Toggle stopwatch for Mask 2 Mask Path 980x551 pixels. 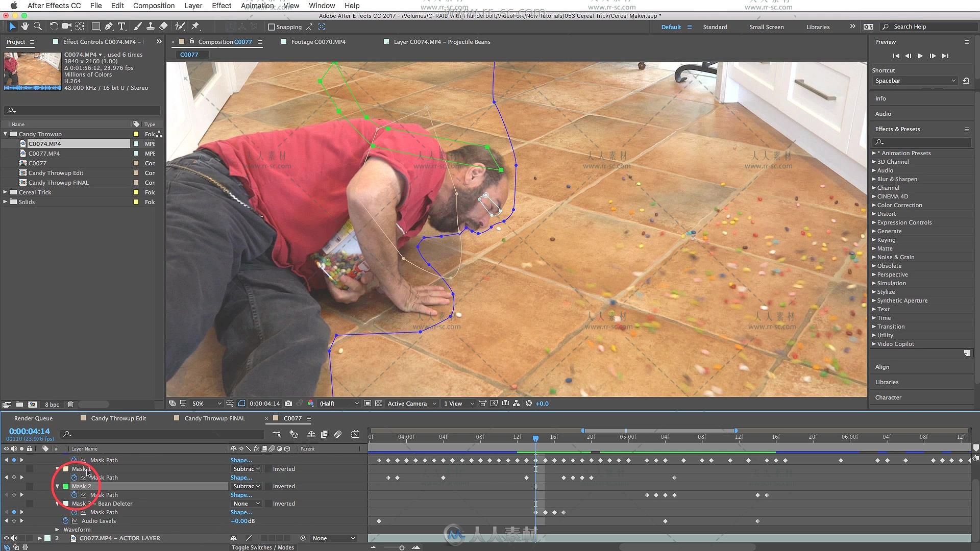pyautogui.click(x=74, y=495)
